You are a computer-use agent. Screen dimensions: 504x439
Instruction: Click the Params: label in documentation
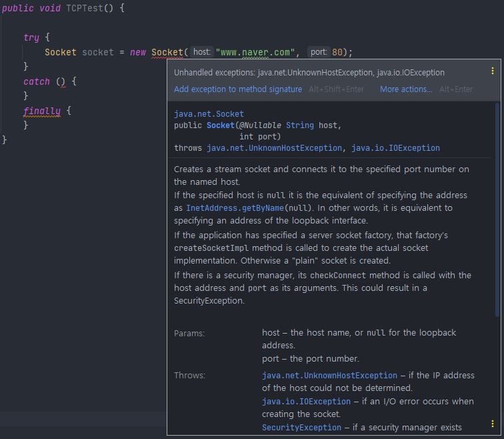point(189,333)
